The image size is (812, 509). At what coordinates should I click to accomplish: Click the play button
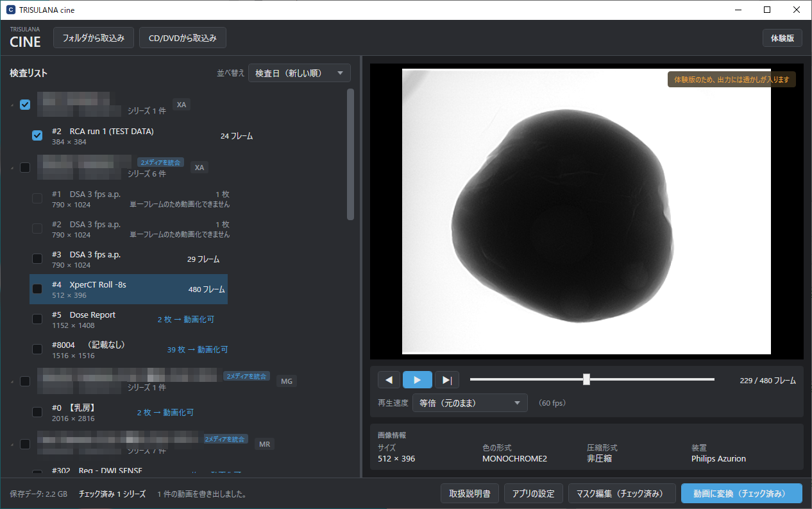coord(418,380)
